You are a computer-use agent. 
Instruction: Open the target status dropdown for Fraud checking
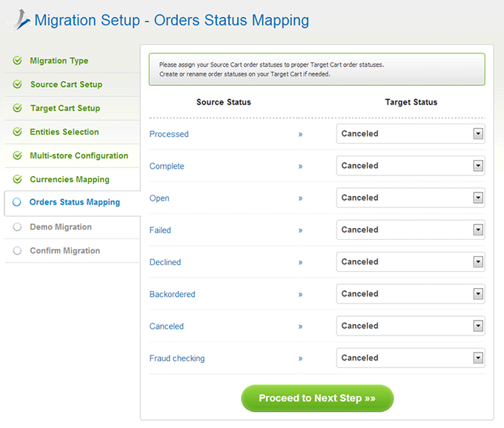pos(411,358)
